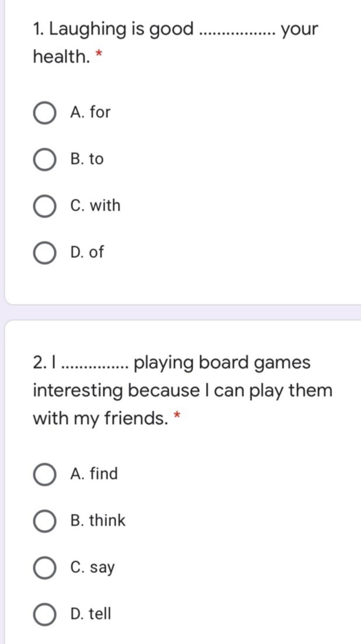Click question 1 'Laughing is good' text
361x644 pixels.
113,30
